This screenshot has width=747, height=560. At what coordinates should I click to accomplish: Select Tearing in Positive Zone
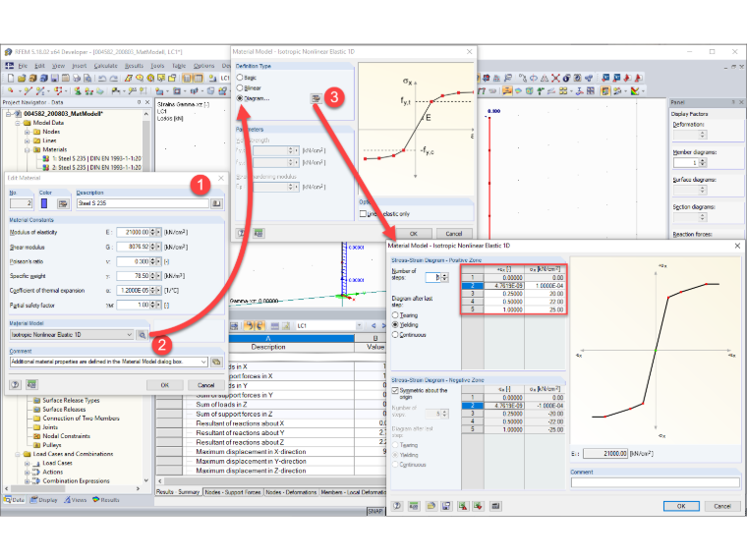tap(395, 315)
